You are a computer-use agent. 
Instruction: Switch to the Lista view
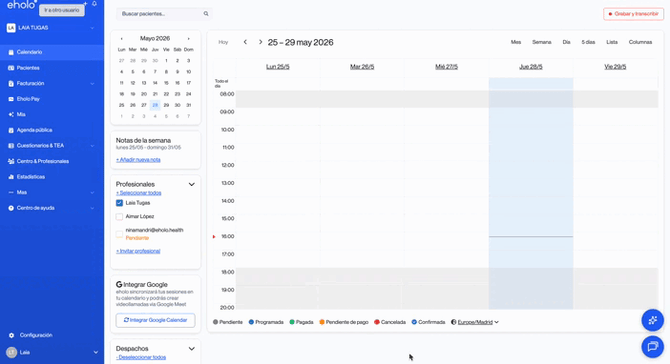[612, 42]
